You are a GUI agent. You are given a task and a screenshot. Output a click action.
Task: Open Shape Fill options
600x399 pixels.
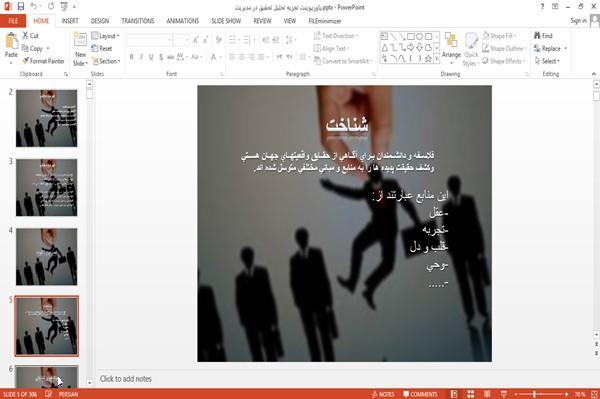pyautogui.click(x=499, y=36)
